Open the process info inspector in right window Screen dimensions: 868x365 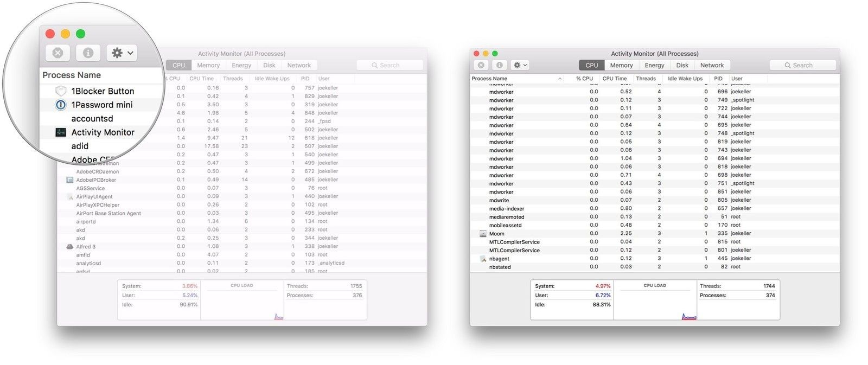[x=499, y=65]
